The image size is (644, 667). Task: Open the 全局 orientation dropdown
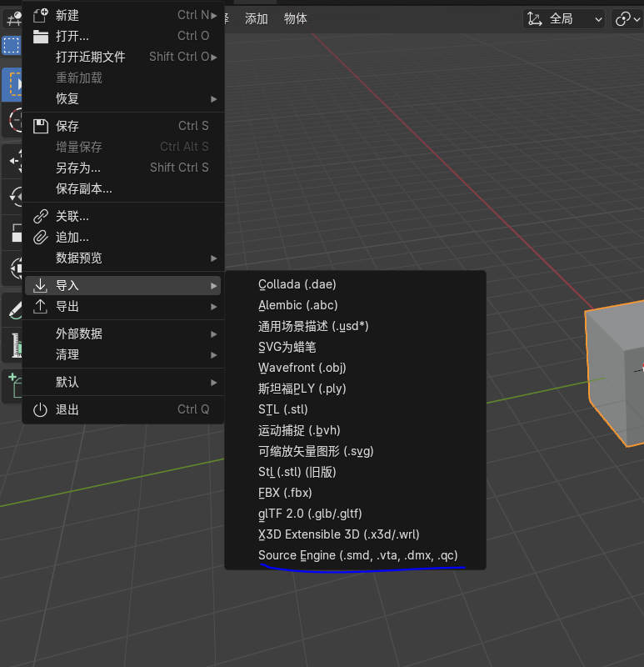click(x=565, y=19)
